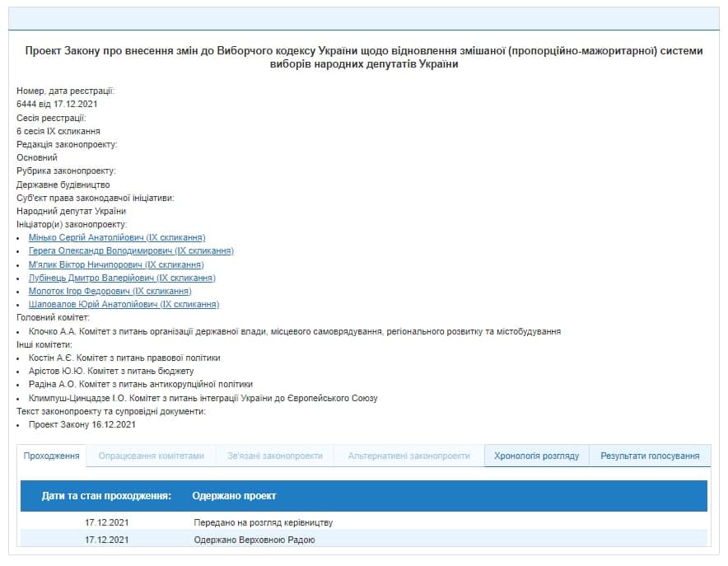Select the Опрацювання комітетами tab

coord(151,456)
